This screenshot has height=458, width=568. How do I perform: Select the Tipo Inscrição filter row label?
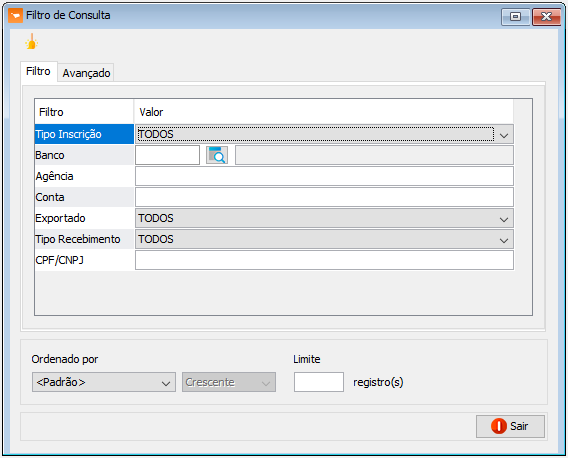click(84, 134)
